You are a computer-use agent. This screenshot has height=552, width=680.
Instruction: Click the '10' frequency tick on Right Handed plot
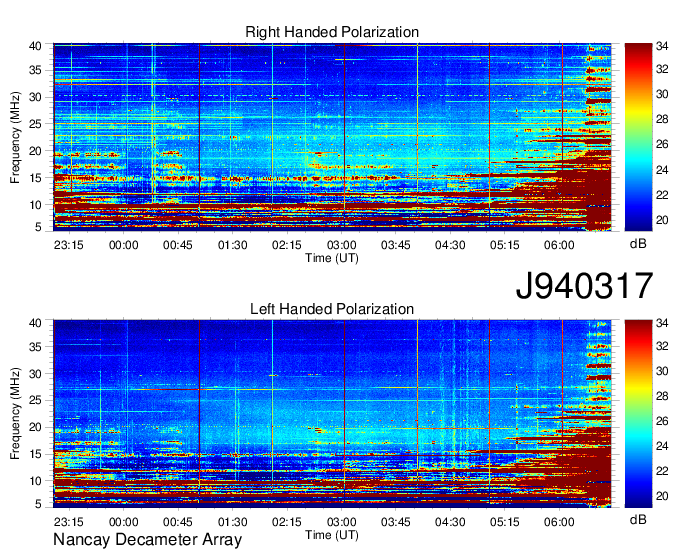[x=36, y=205]
